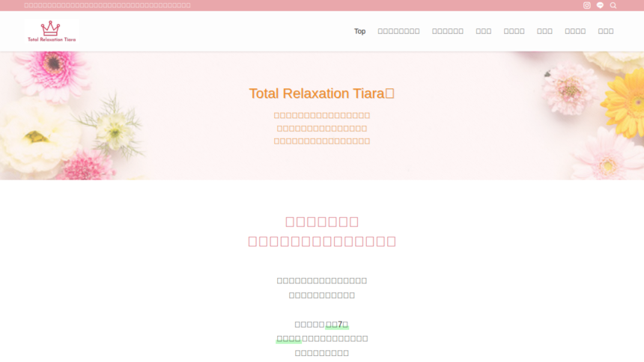
Task: Open the last navigation menu item
Action: [606, 31]
